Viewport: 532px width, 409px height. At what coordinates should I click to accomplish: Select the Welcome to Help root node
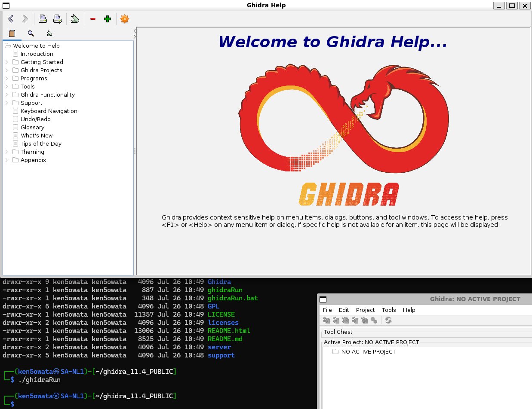tap(36, 46)
